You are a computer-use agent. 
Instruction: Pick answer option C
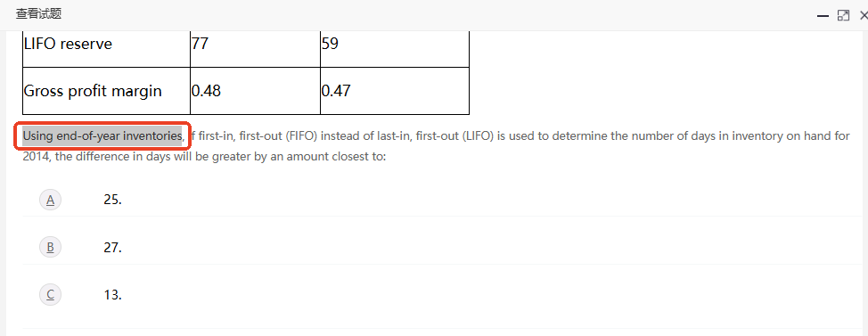click(x=51, y=294)
